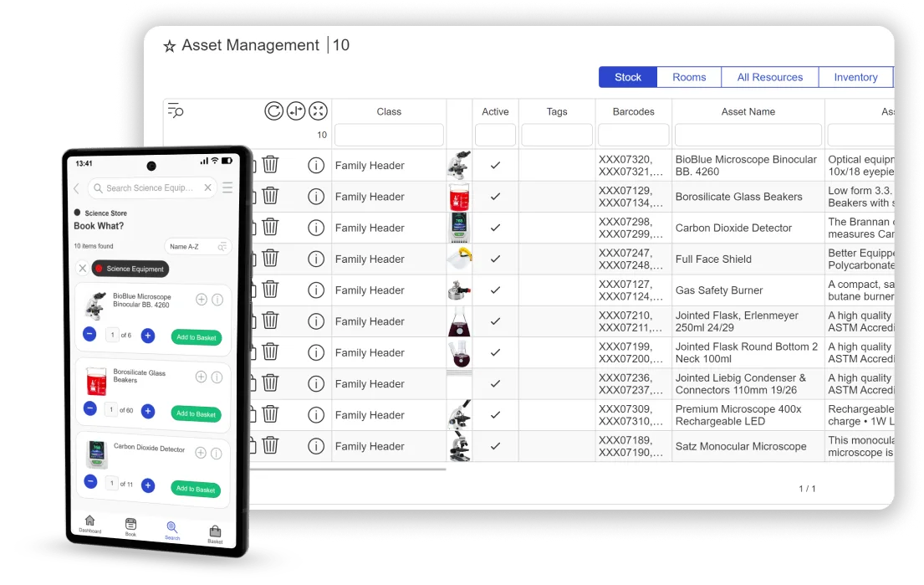Click the Asset Name filter input field
The height and width of the screenshot is (585, 924).
click(x=748, y=135)
